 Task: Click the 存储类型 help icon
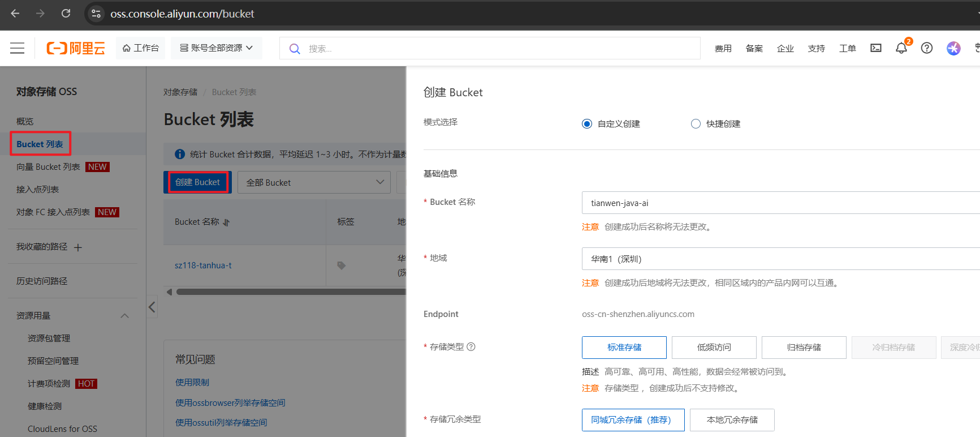(471, 347)
